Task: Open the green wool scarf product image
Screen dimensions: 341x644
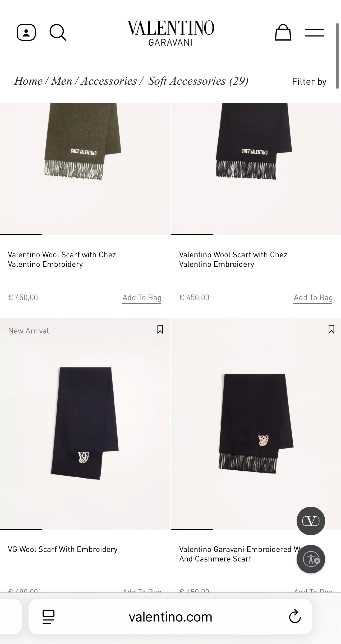Action: tap(85, 169)
